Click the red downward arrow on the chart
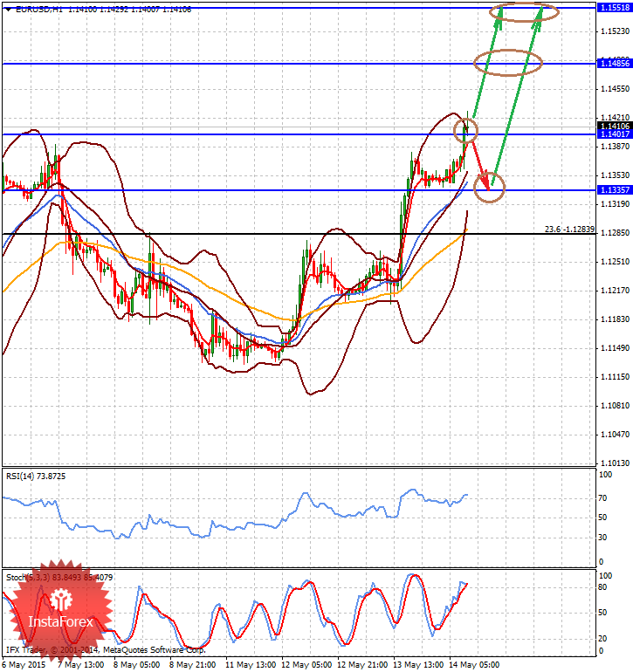 tap(478, 165)
